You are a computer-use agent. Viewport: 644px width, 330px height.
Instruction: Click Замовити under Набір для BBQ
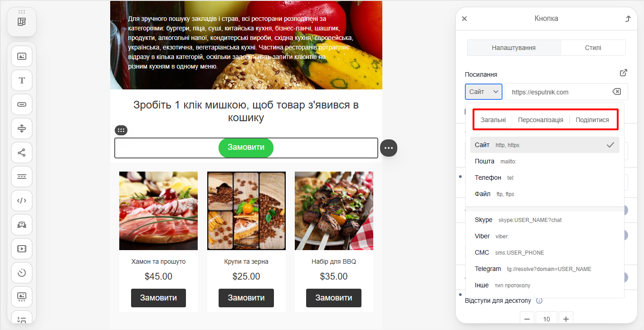334,298
